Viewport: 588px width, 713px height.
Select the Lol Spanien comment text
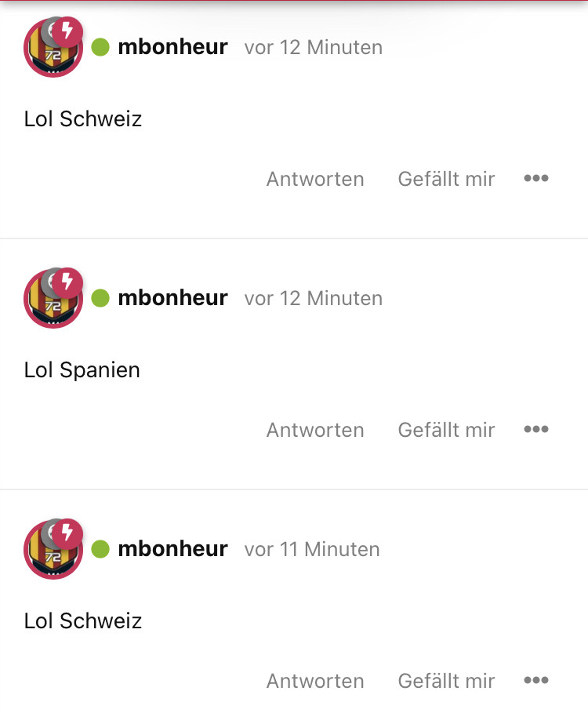(x=82, y=369)
